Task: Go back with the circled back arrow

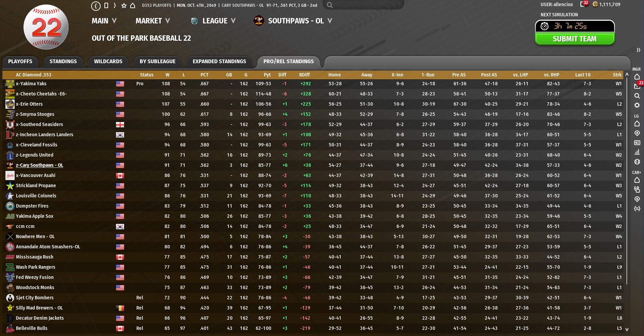Action: pyautogui.click(x=96, y=5)
